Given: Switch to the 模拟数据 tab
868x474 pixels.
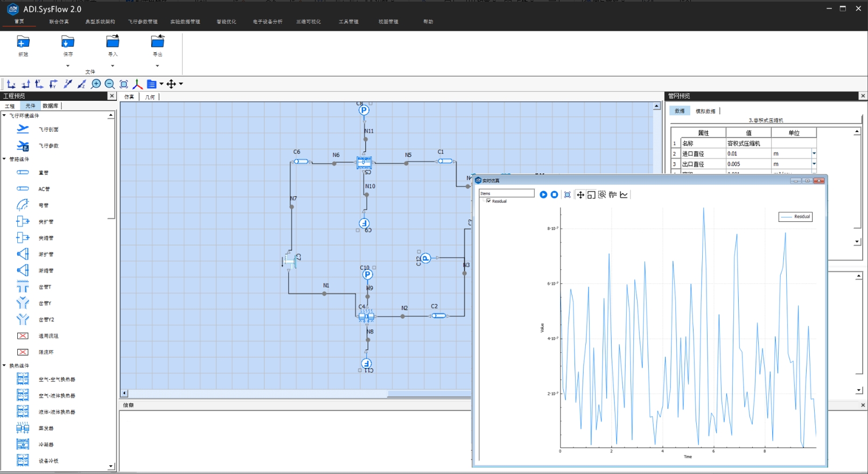Looking at the screenshot, I should (705, 111).
